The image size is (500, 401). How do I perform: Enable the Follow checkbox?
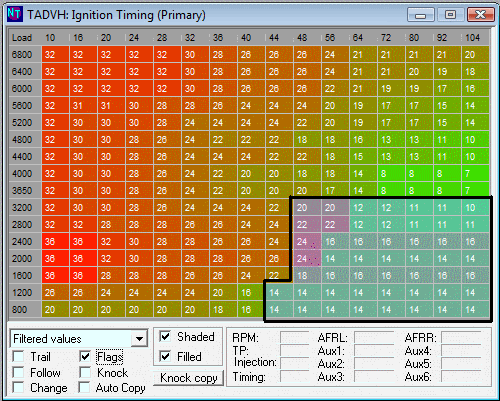pyautogui.click(x=18, y=372)
